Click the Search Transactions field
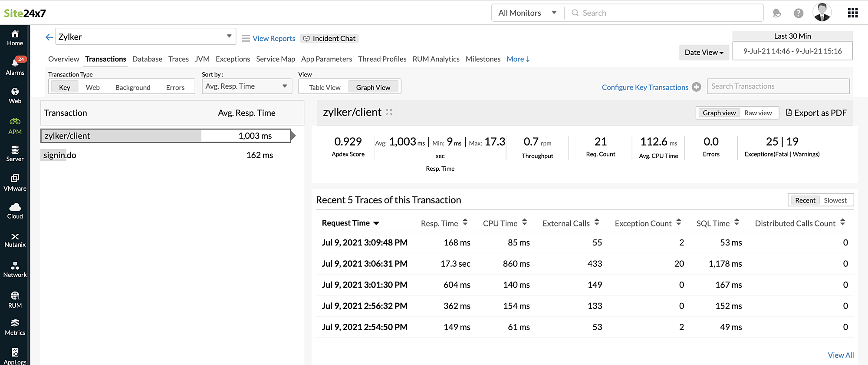Screen dimensions: 868x365 click(778, 86)
